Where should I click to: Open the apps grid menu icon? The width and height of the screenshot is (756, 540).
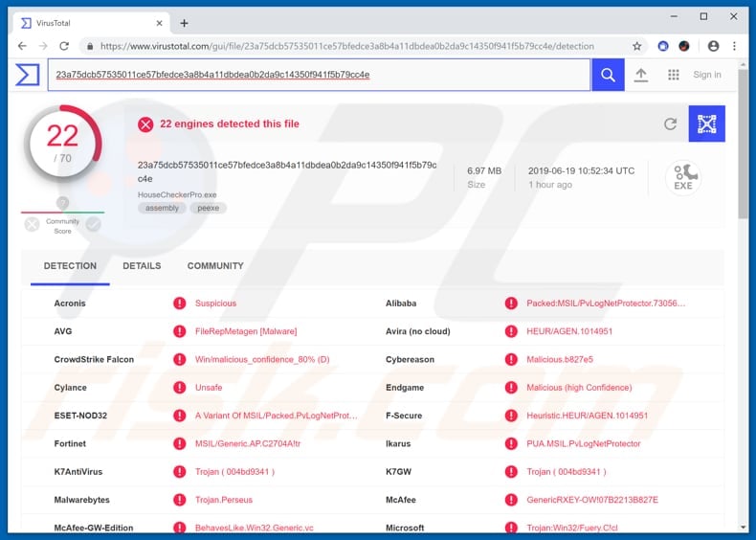click(x=673, y=75)
